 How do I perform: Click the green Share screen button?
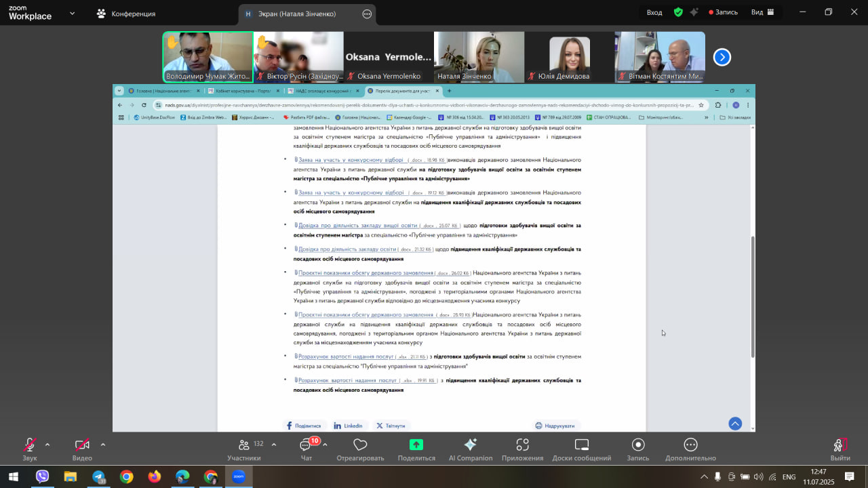coord(416,448)
